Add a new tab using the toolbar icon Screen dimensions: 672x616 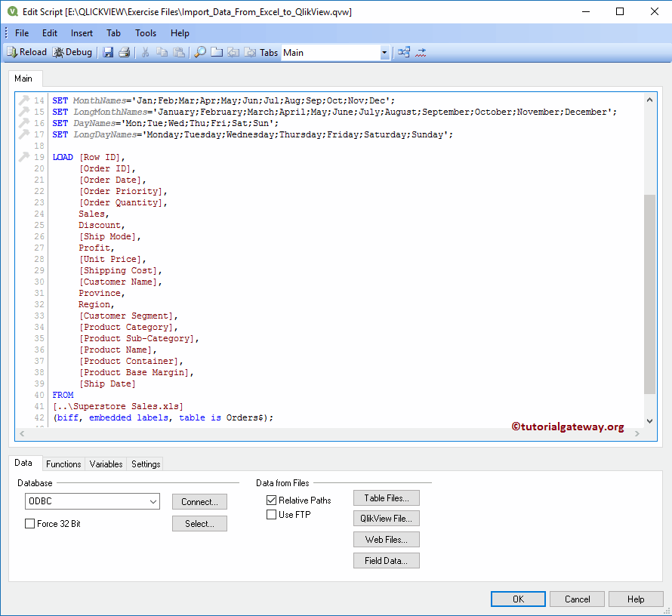[217, 52]
